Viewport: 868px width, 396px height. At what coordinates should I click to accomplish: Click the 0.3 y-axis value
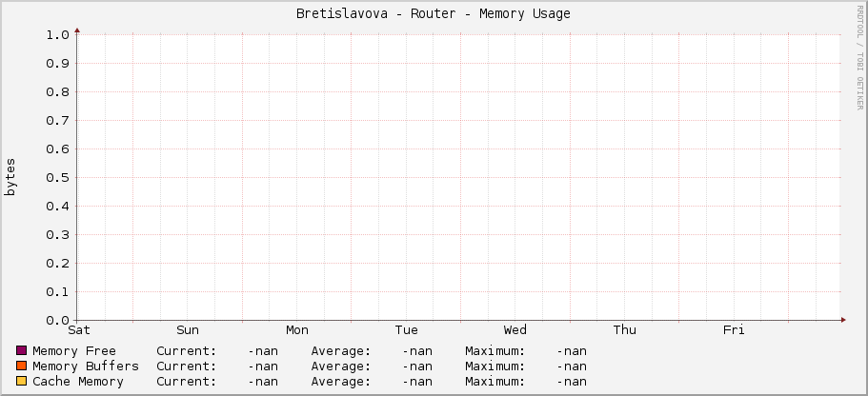(57, 234)
